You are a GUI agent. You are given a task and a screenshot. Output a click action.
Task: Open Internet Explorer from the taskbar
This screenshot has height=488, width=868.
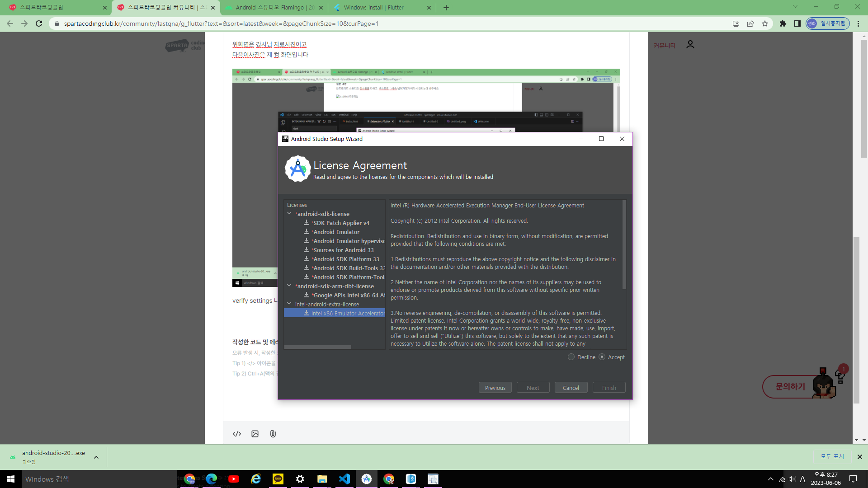(x=256, y=479)
